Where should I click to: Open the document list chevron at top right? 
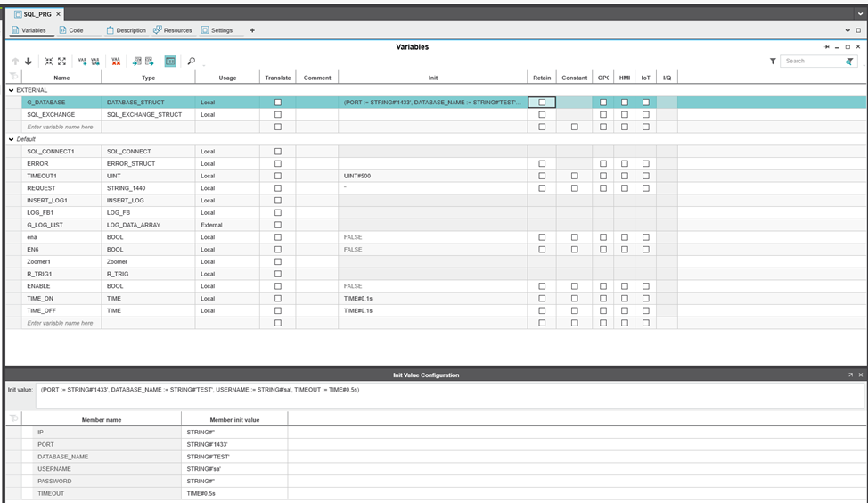[859, 13]
